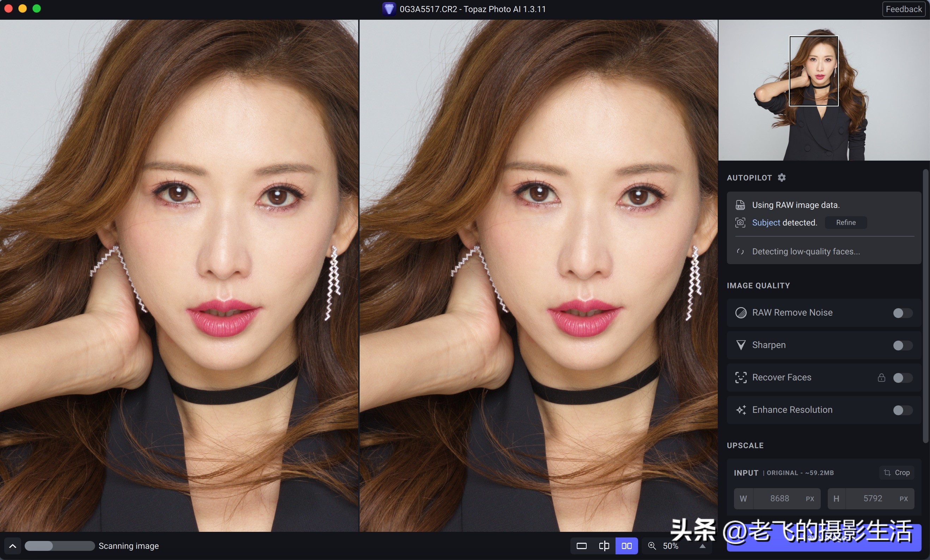Click the Subject detected camera icon
The height and width of the screenshot is (560, 930).
pos(740,223)
